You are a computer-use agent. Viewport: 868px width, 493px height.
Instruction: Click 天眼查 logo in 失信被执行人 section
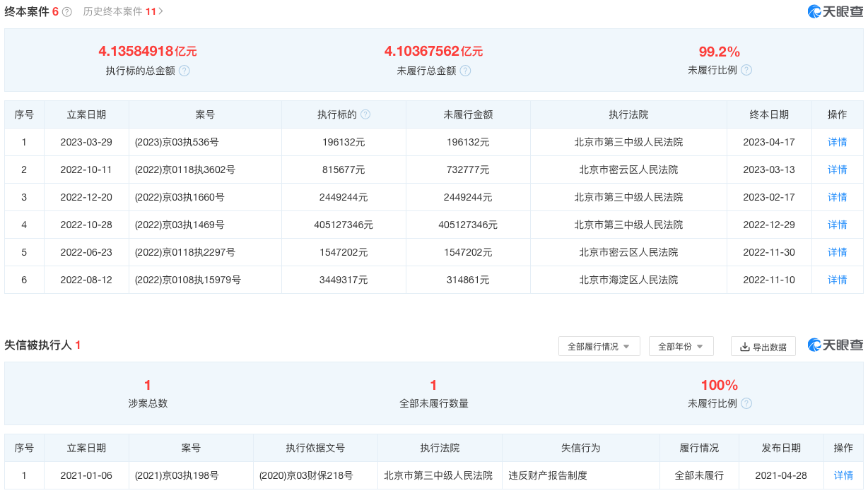[x=835, y=345]
